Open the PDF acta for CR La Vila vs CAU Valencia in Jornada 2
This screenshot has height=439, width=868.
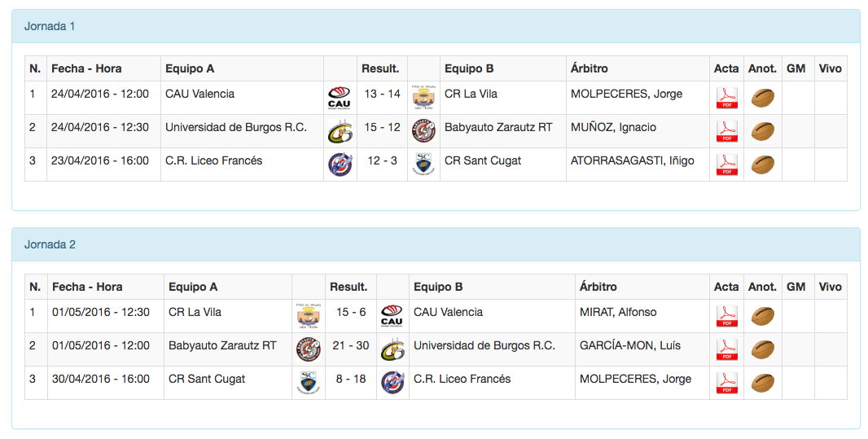pos(726,317)
